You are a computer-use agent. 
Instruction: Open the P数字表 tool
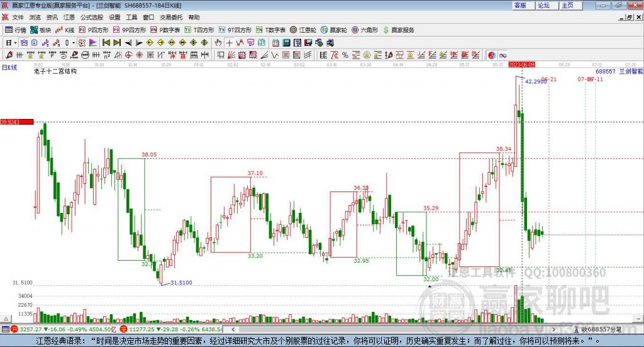tap(165, 30)
